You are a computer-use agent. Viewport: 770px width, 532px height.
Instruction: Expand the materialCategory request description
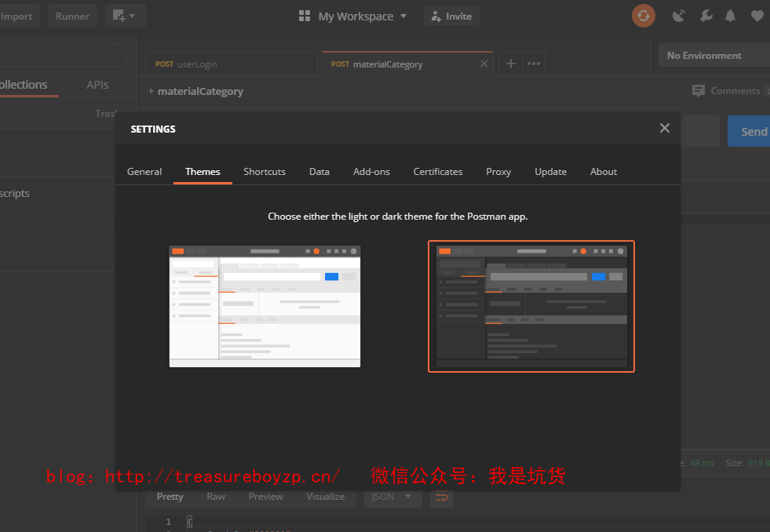[151, 91]
